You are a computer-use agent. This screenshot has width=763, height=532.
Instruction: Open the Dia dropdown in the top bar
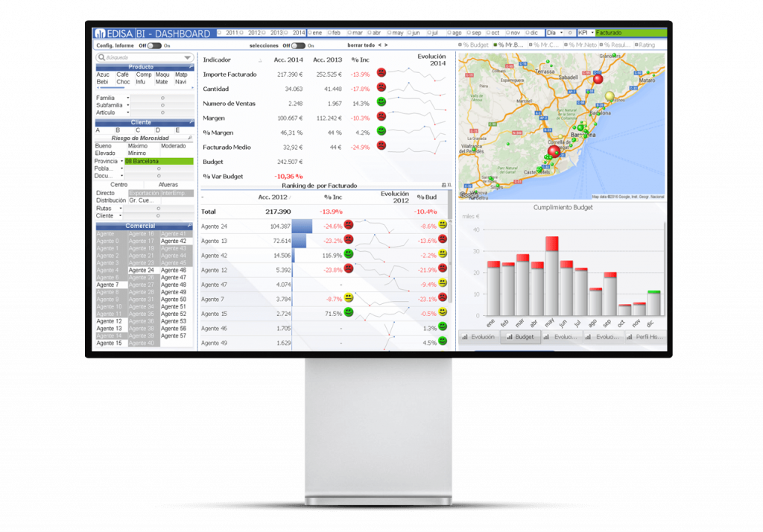[x=561, y=33]
